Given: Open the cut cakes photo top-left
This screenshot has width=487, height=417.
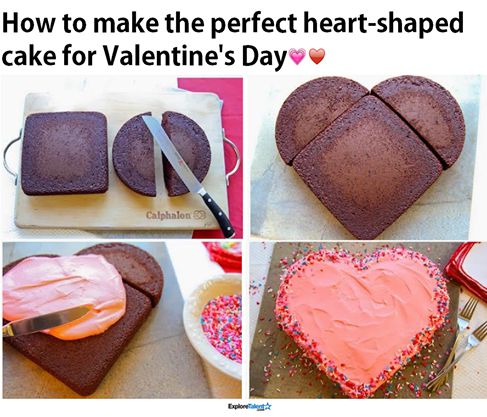Looking at the screenshot, I should pos(123,157).
